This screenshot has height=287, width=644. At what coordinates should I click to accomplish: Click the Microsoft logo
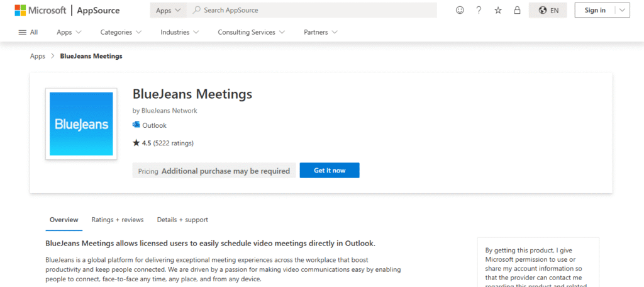coord(40,10)
